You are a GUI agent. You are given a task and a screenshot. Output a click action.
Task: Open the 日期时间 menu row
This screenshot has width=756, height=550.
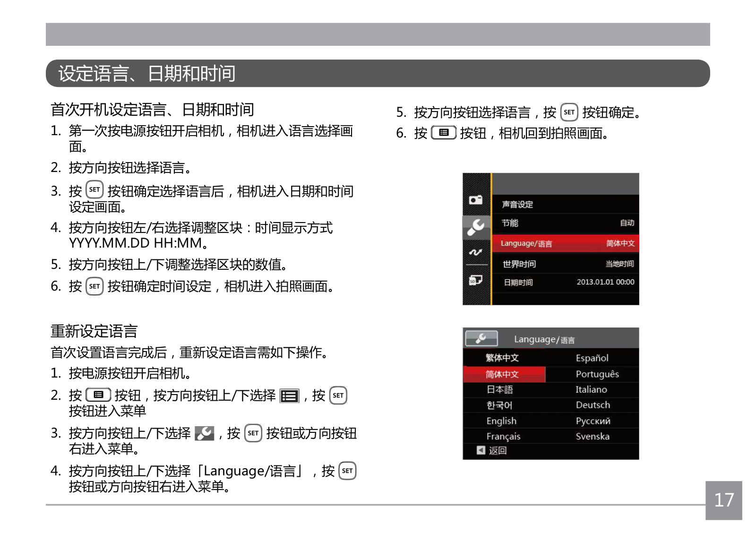(566, 282)
